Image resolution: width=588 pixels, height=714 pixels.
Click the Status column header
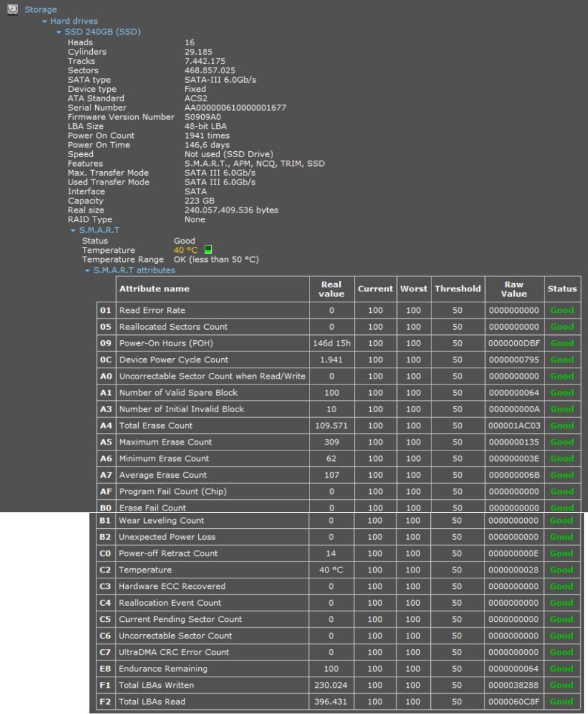[x=562, y=289]
